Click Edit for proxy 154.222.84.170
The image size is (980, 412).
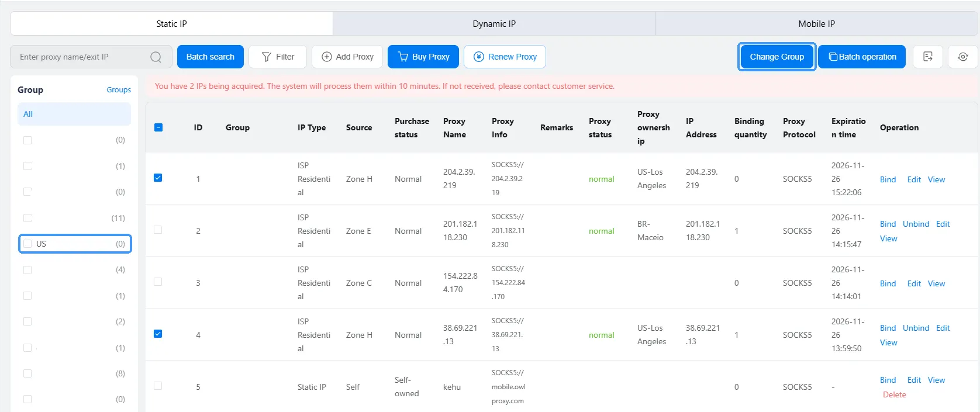914,283
